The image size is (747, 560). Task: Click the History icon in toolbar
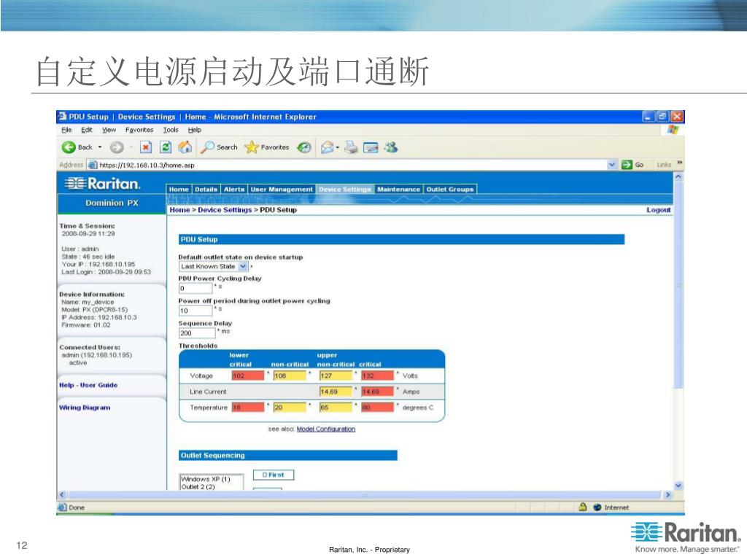[304, 147]
